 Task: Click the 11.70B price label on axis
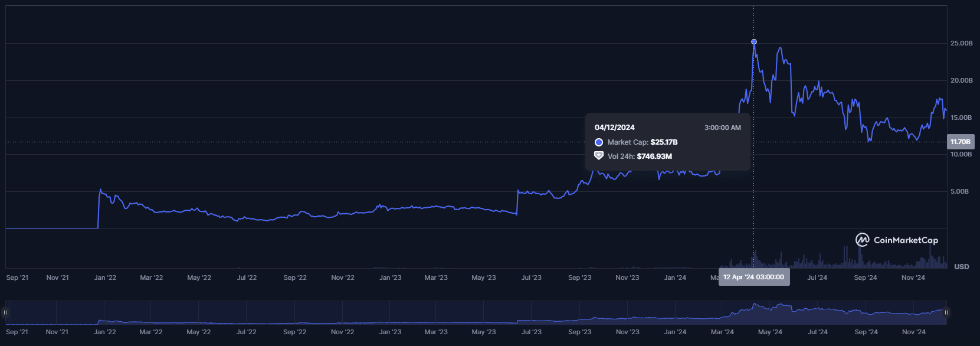(x=960, y=142)
